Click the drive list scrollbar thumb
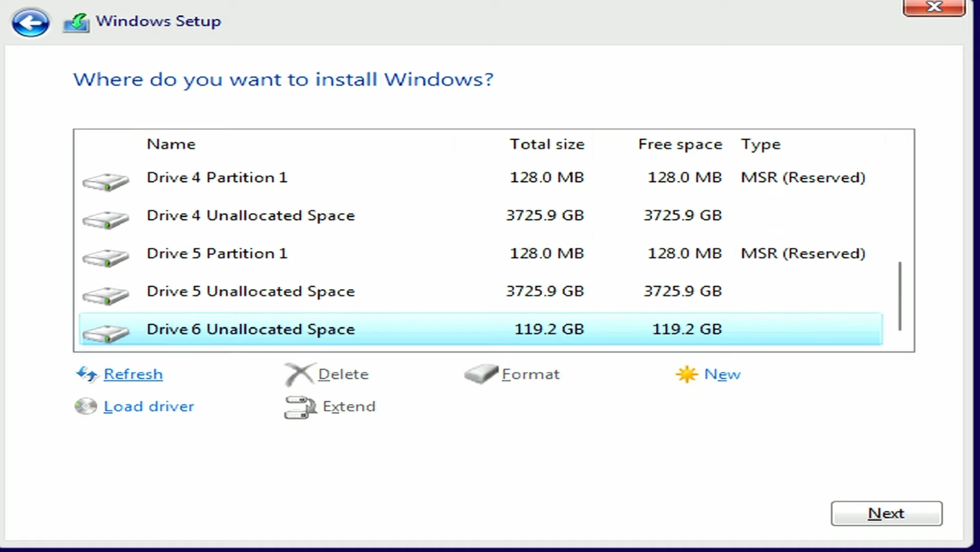Screen dimensions: 980x552 tap(899, 297)
